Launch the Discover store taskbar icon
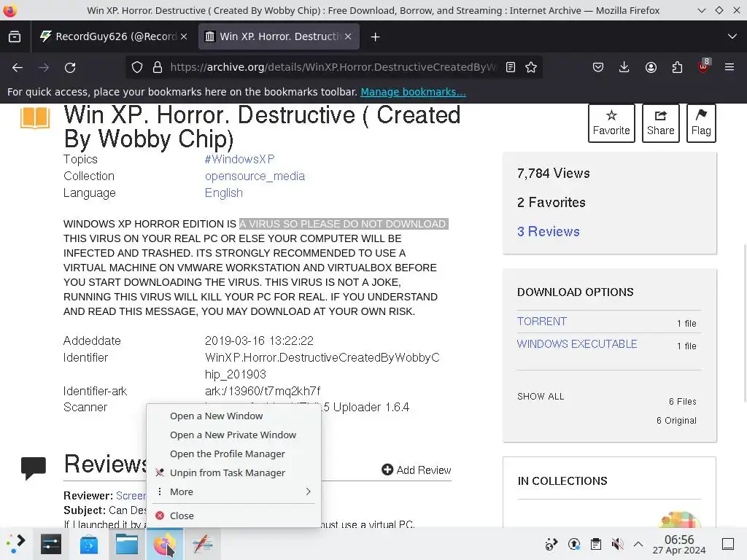Viewport: 747px width, 560px height. (89, 544)
